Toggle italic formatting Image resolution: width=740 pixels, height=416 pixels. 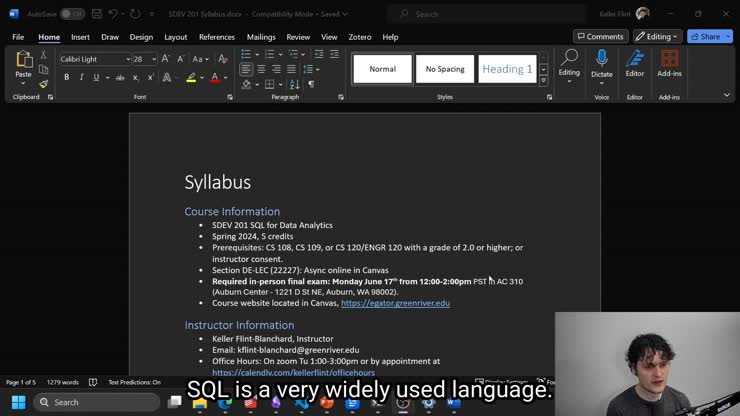pos(81,78)
